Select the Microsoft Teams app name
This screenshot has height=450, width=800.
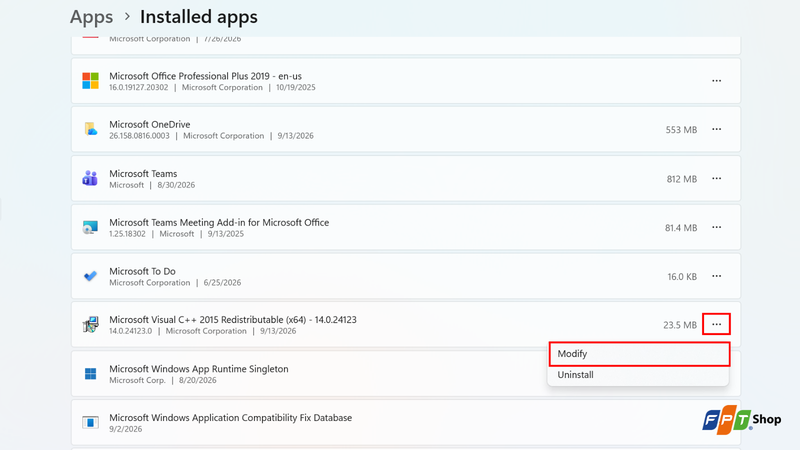(143, 173)
